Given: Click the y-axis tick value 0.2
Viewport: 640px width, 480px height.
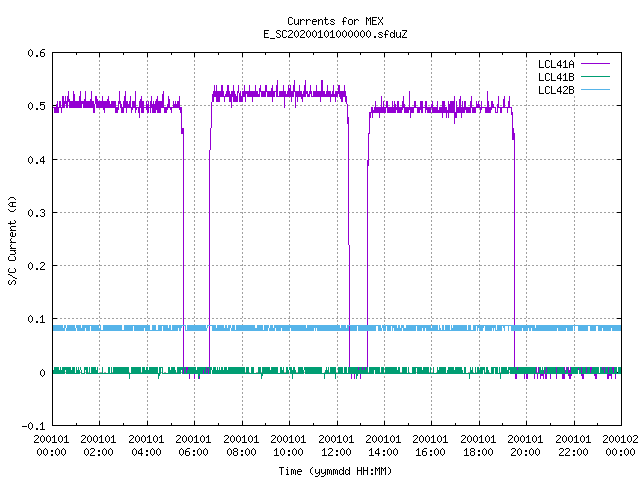Looking at the screenshot, I should coord(36,266).
